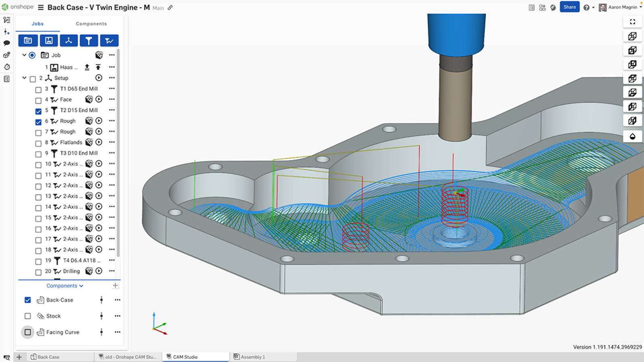Add a component with the plus button
The height and width of the screenshot is (362, 644).
click(116, 286)
